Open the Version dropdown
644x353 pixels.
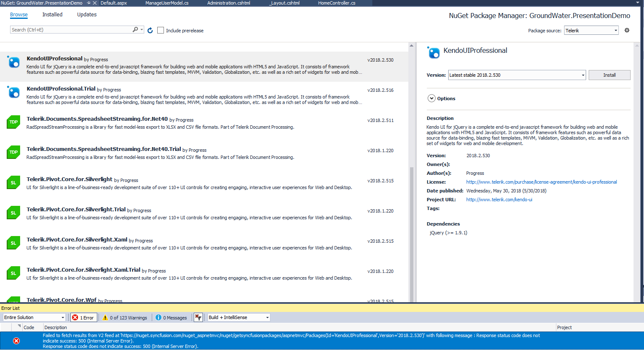point(517,75)
